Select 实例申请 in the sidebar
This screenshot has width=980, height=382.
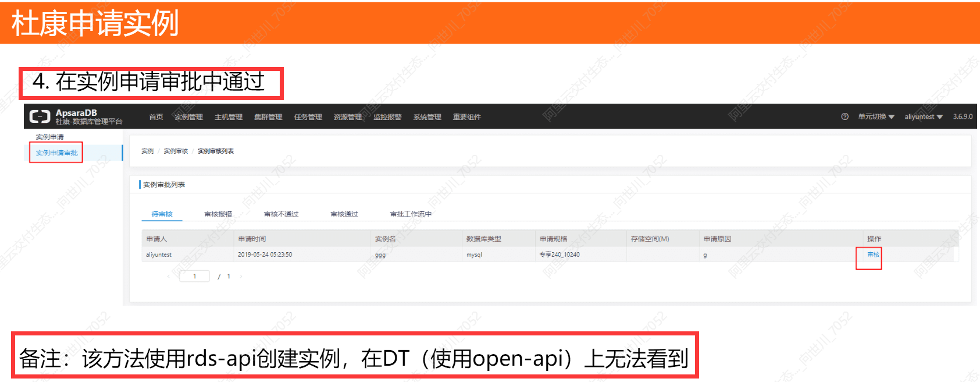[50, 137]
